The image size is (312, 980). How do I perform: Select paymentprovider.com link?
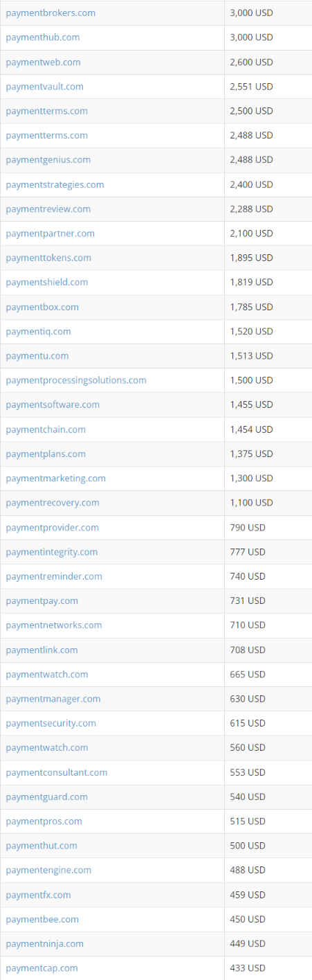click(52, 528)
